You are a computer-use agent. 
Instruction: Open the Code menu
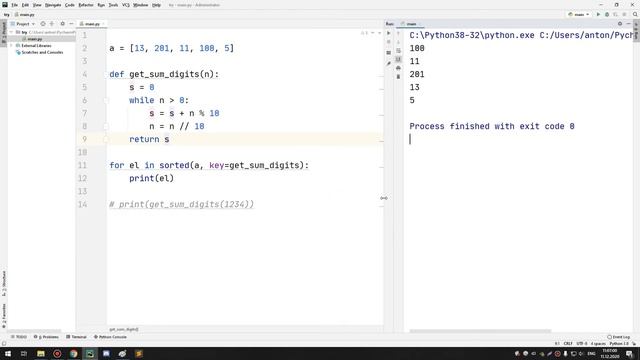click(70, 5)
